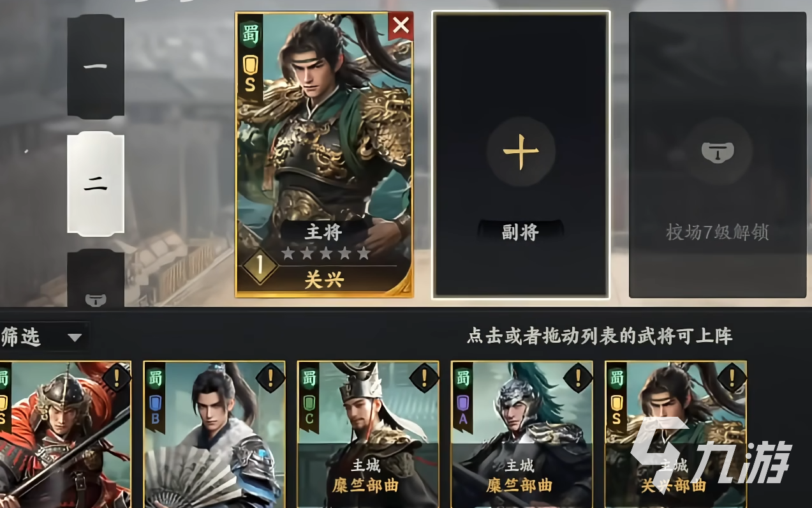Screen dimensions: 812x508
Task: Click the 副将 label on the empty slot
Action: tap(520, 232)
